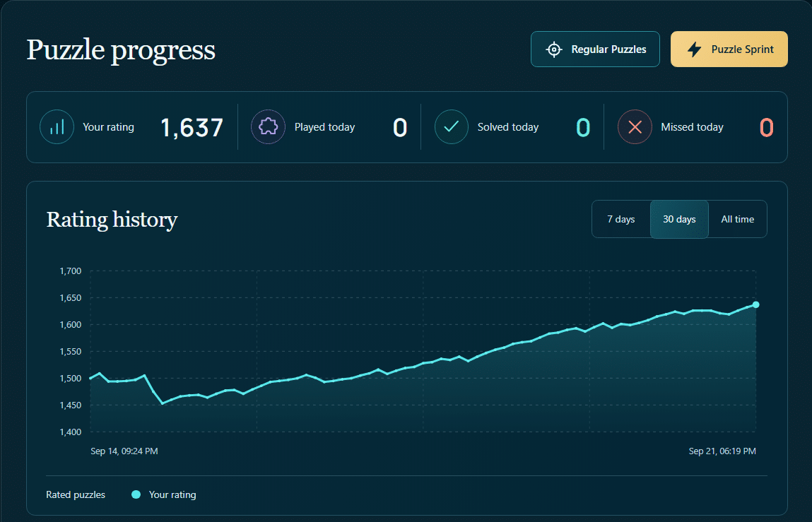Click the 1,700 y-axis label

coord(71,271)
